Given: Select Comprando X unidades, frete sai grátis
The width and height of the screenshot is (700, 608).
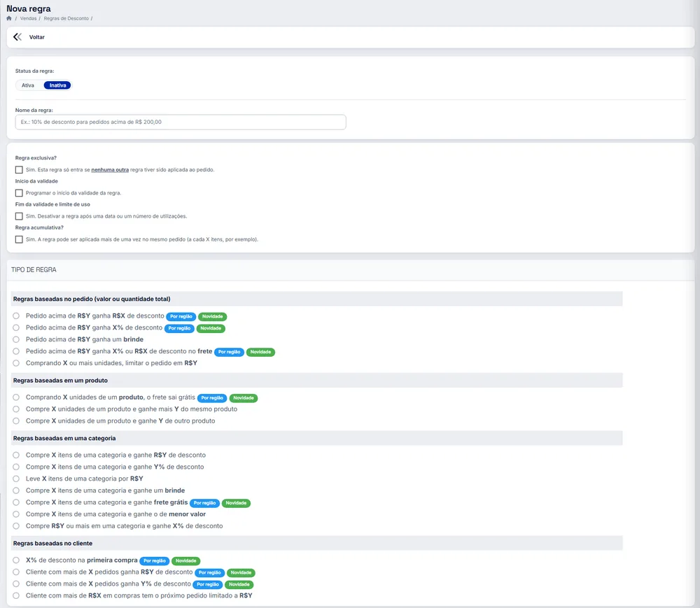Looking at the screenshot, I should (16, 397).
